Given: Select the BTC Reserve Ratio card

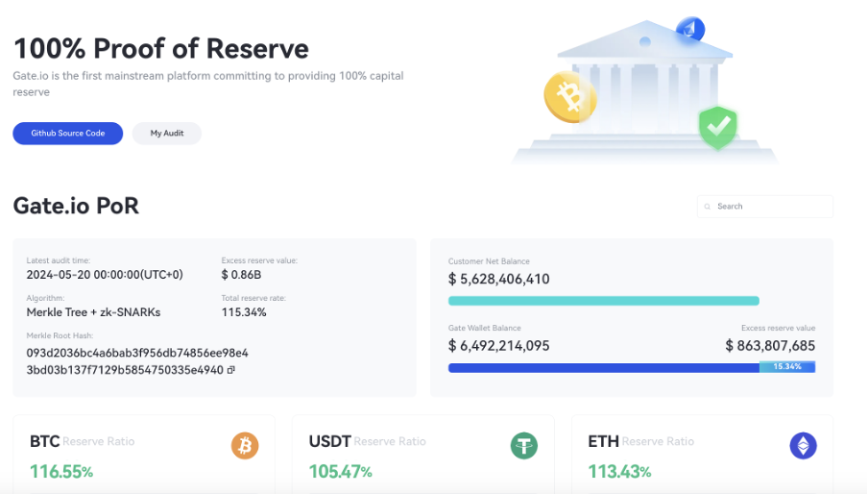Looking at the screenshot, I should pos(143,456).
